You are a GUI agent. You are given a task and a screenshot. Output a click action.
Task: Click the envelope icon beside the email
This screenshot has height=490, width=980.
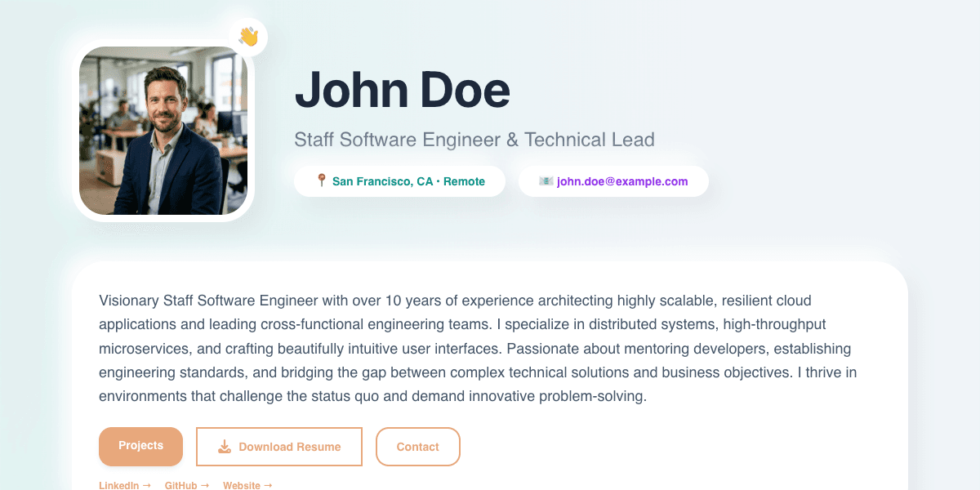click(x=546, y=181)
